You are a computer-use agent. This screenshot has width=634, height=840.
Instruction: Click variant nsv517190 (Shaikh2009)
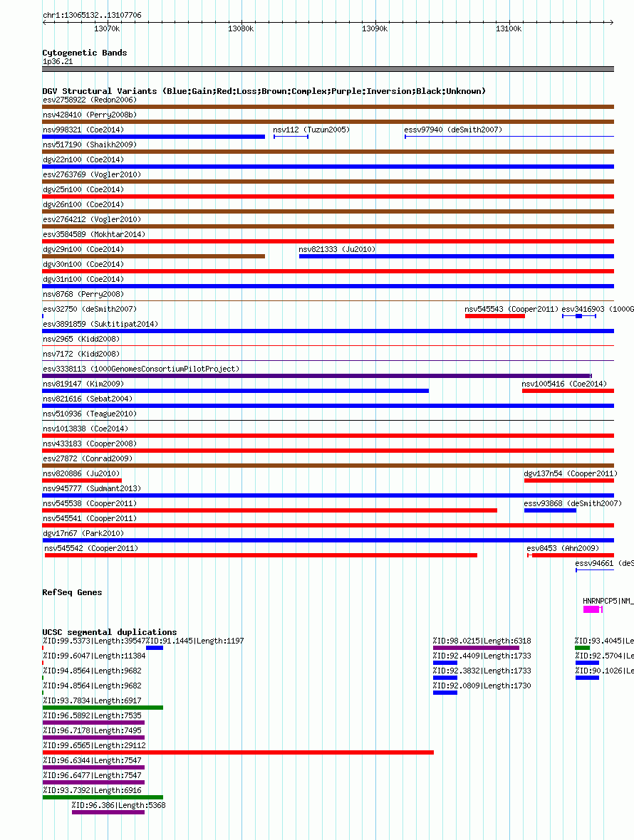click(x=90, y=145)
